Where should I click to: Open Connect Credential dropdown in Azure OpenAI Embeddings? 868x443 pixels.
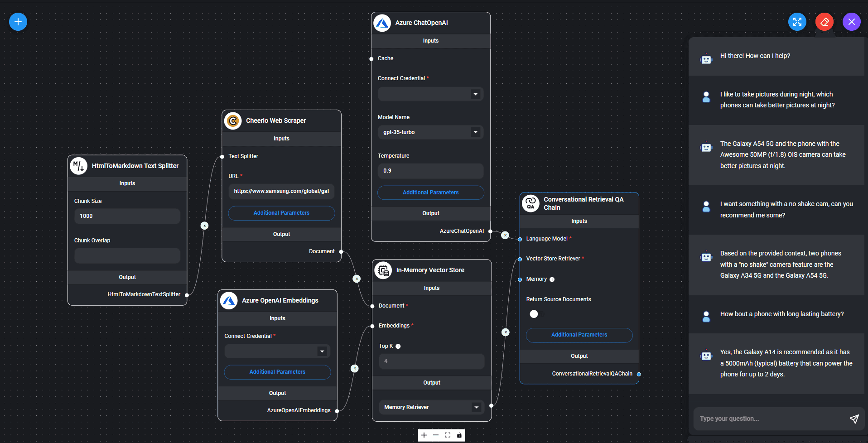coord(277,351)
